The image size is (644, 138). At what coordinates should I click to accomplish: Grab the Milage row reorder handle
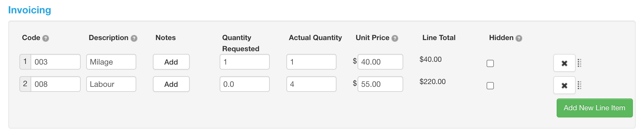(x=579, y=63)
